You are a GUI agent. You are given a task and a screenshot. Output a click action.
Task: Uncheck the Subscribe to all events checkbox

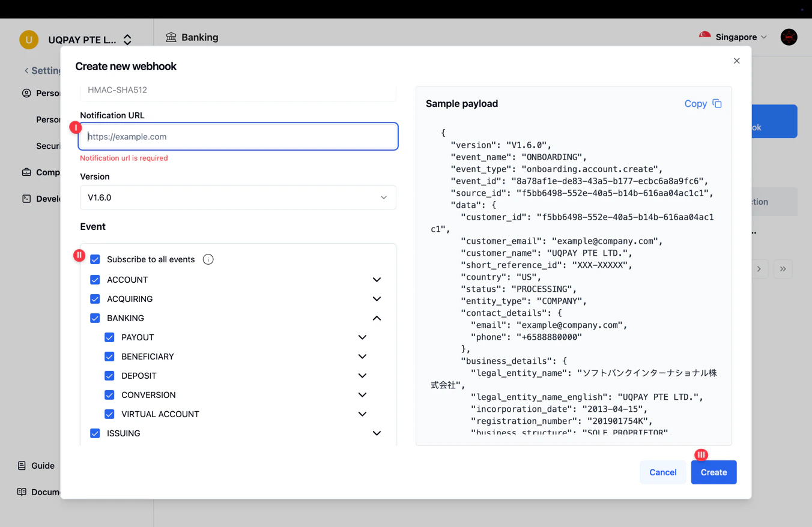tap(95, 259)
